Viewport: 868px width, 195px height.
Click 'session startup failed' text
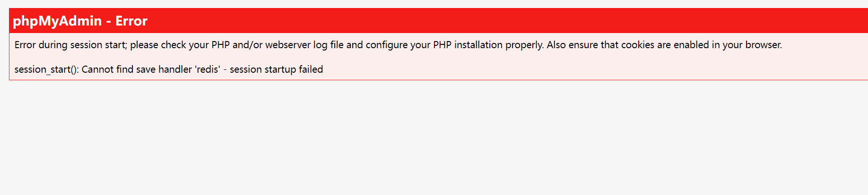click(277, 69)
